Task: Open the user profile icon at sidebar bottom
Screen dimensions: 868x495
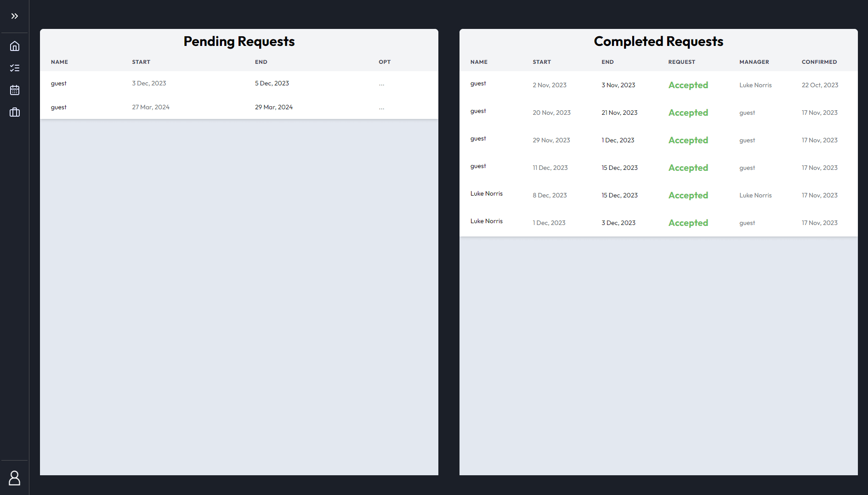Action: click(x=14, y=478)
